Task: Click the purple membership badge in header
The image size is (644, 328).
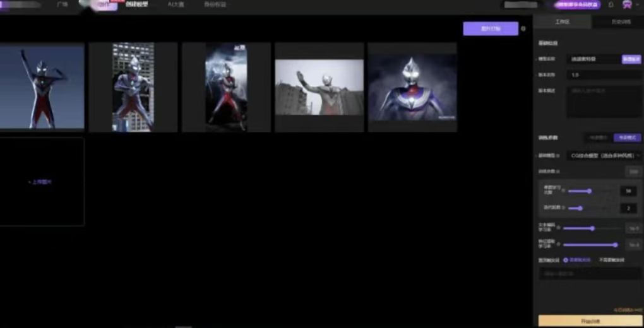Action: click(577, 4)
